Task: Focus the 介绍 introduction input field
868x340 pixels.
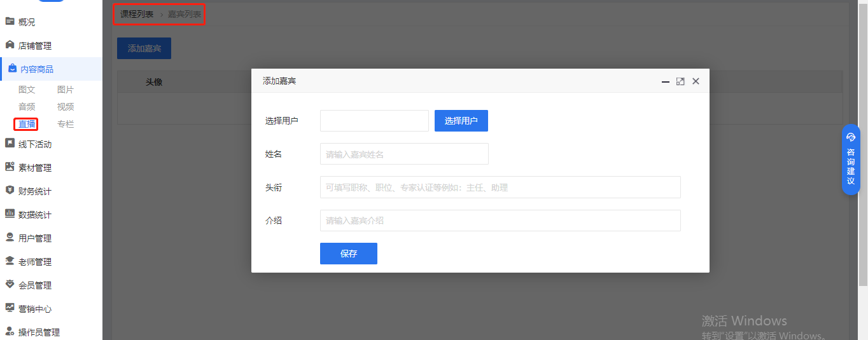Action: pos(500,221)
